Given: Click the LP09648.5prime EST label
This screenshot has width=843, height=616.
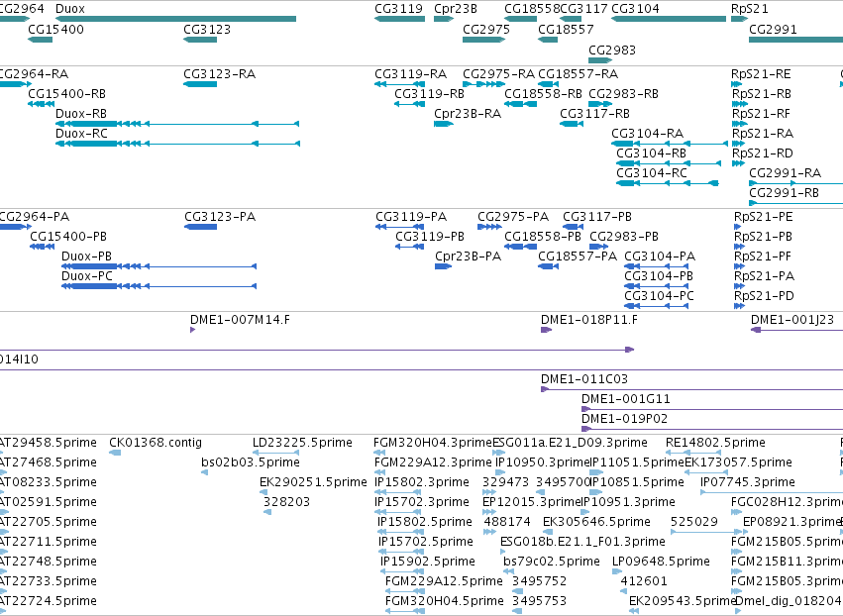Looking at the screenshot, I should 661,562.
